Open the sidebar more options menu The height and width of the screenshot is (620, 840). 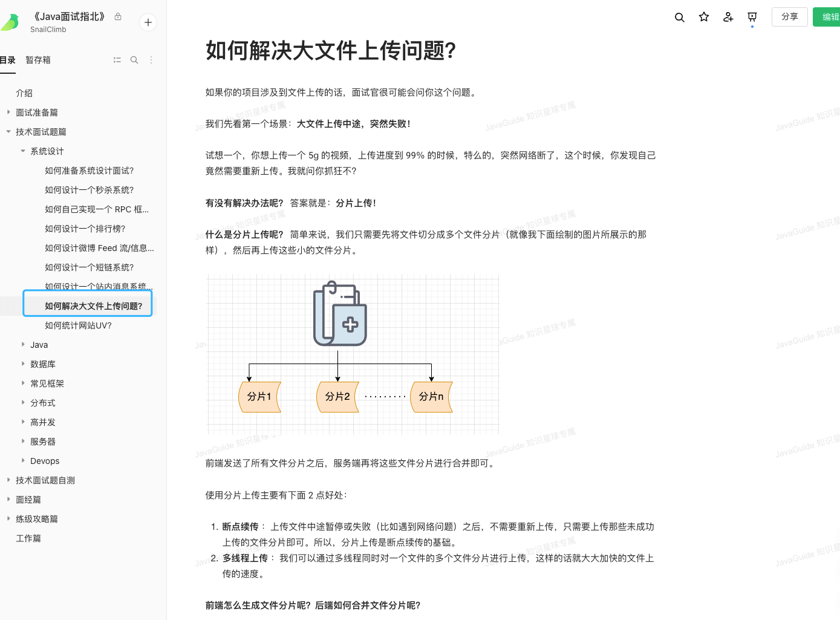tap(151, 60)
